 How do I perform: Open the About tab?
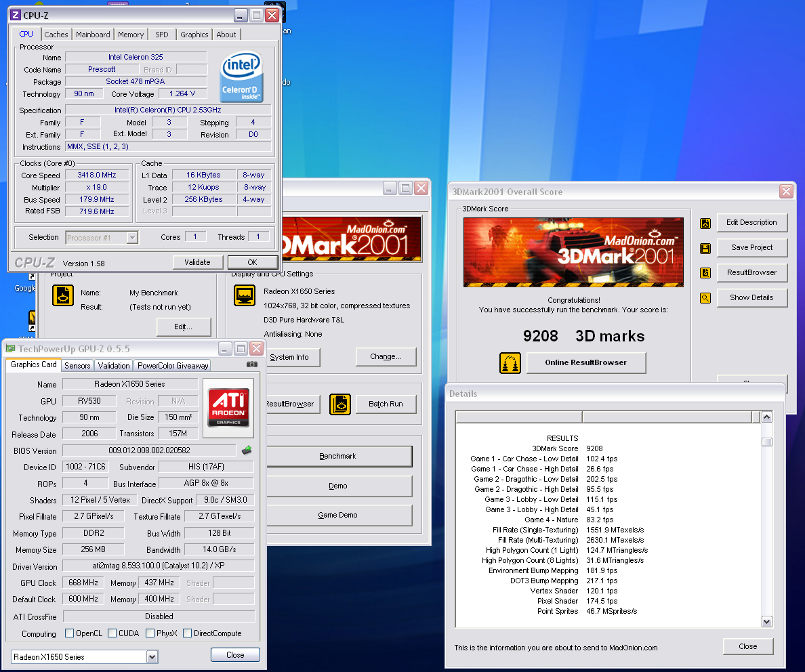226,35
